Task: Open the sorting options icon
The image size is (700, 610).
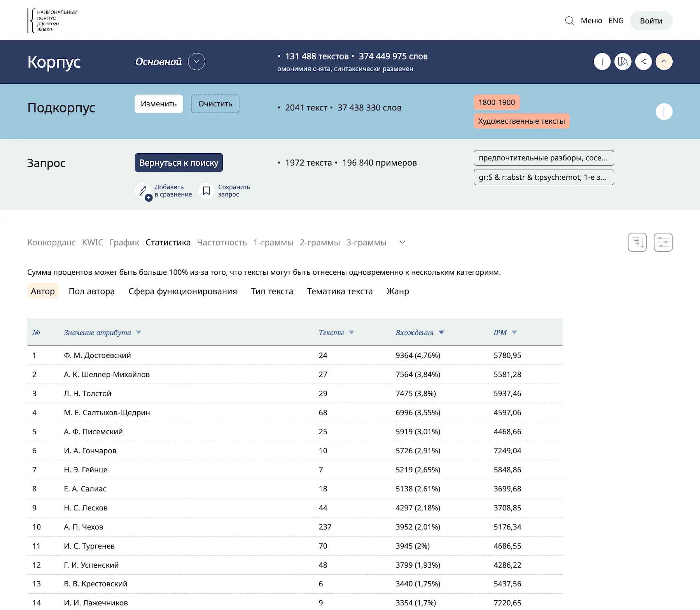Action: [637, 242]
